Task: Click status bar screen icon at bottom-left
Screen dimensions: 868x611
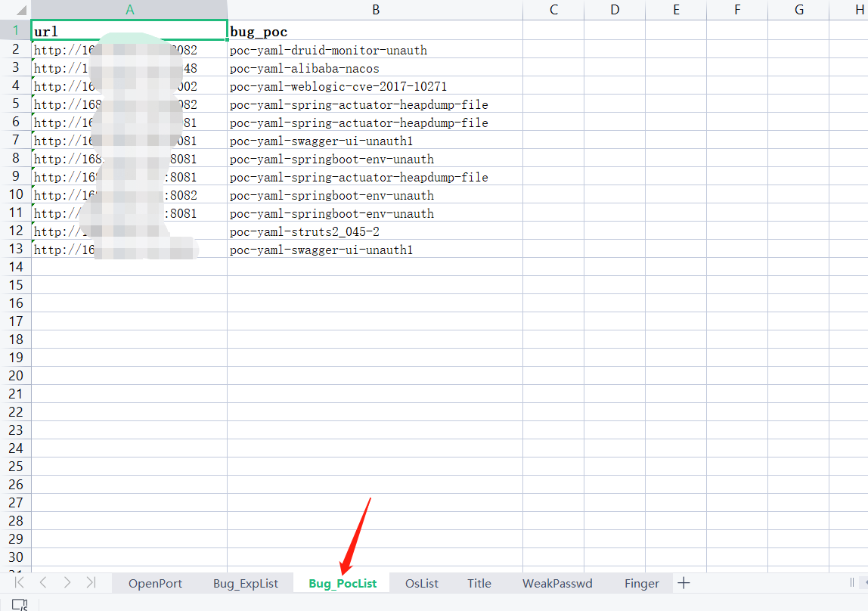Action: tap(20, 605)
